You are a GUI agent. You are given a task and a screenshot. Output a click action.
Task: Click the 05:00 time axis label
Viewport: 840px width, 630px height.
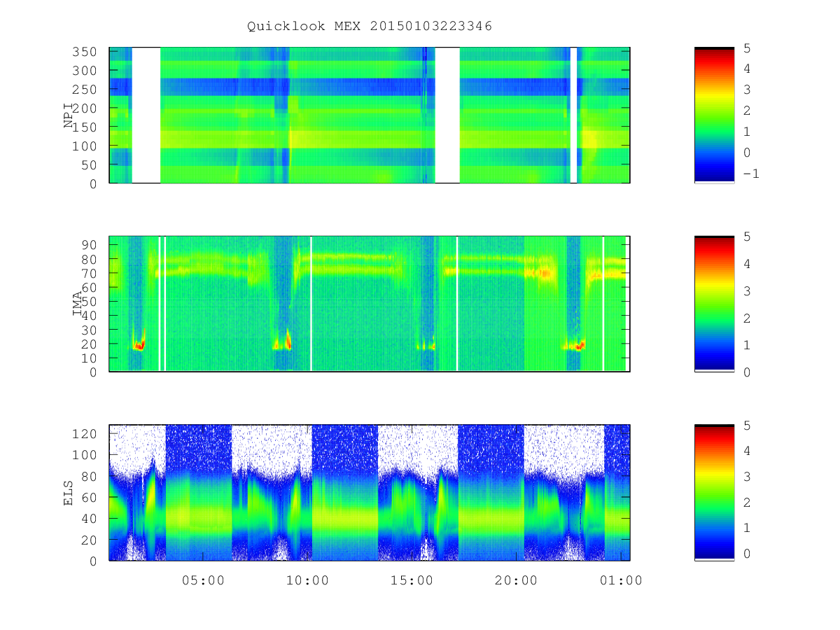click(x=203, y=580)
